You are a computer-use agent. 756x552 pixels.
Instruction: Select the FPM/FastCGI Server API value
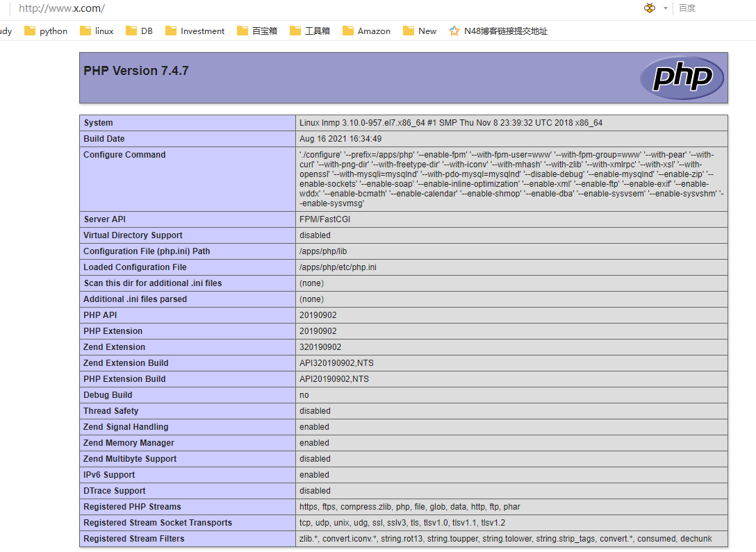click(x=324, y=219)
